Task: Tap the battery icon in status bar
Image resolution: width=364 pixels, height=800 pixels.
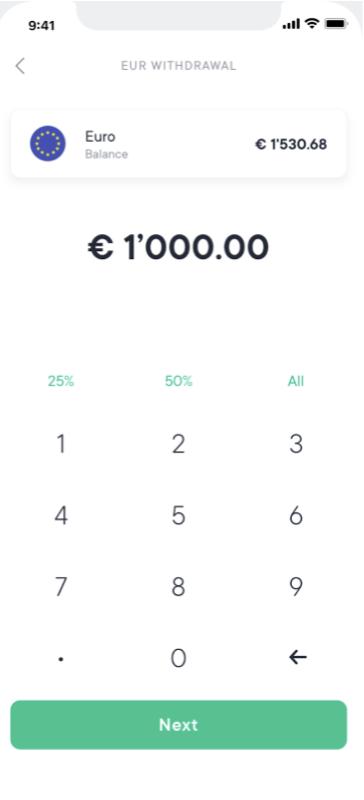Action: 336,23
